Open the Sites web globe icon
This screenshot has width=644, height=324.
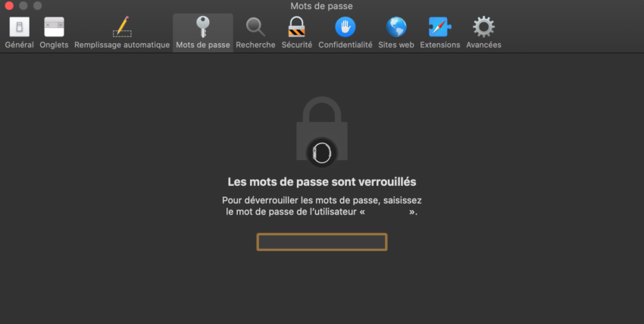(x=396, y=27)
